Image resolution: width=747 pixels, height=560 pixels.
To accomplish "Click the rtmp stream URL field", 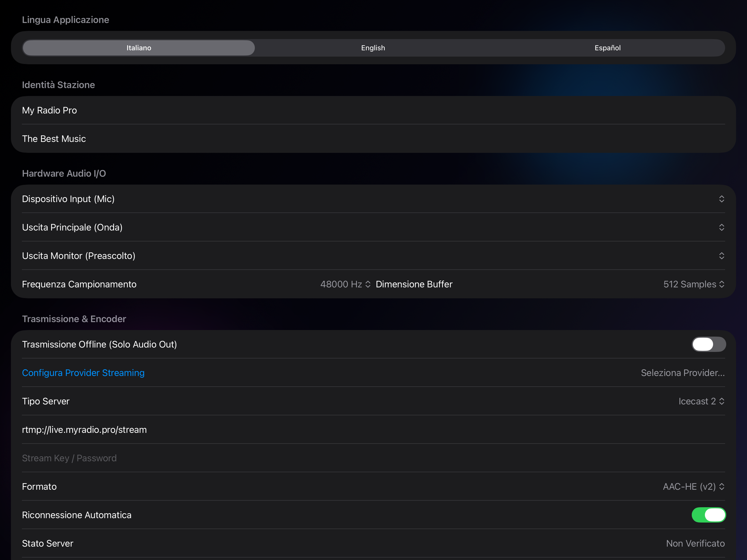I will pyautogui.click(x=84, y=430).
